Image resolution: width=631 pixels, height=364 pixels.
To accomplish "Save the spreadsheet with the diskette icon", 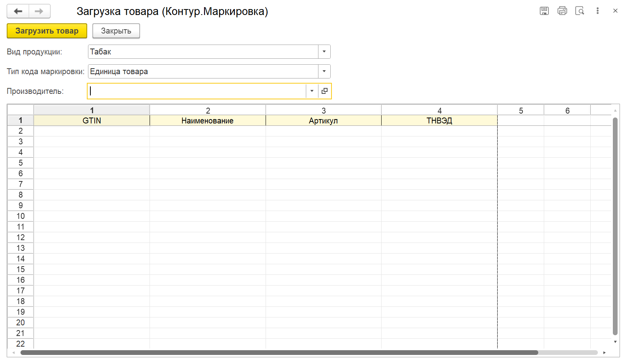I will (544, 11).
